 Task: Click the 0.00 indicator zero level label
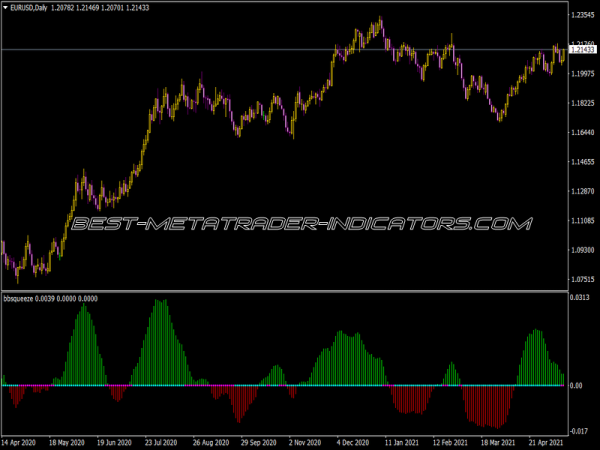[x=576, y=385]
